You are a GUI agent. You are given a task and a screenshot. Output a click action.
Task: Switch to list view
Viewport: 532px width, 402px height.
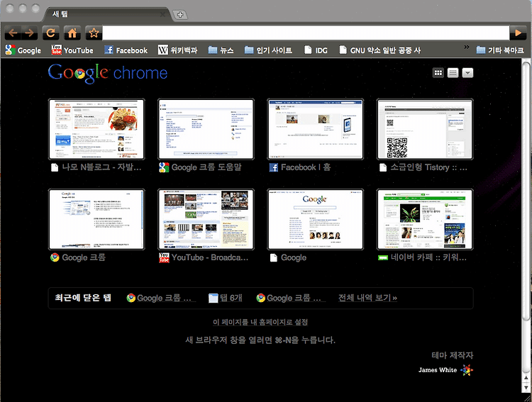[x=453, y=72]
